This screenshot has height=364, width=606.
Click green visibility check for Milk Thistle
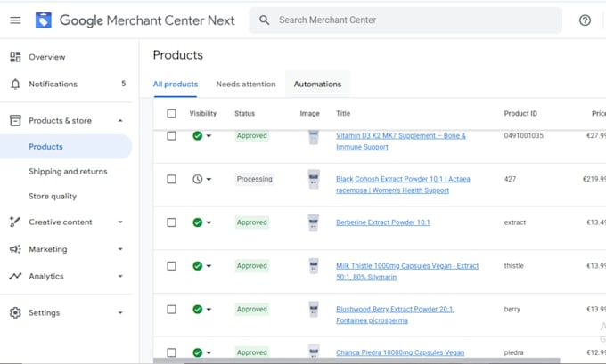198,266
